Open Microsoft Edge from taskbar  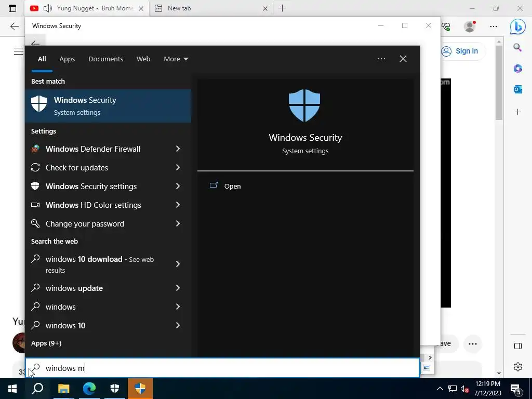pos(89,389)
